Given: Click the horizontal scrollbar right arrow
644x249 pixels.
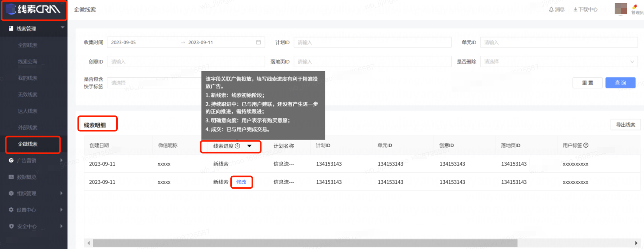Looking at the screenshot, I should 636,243.
